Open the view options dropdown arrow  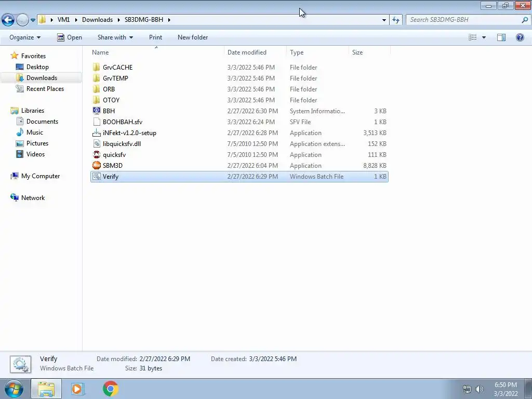coord(484,37)
